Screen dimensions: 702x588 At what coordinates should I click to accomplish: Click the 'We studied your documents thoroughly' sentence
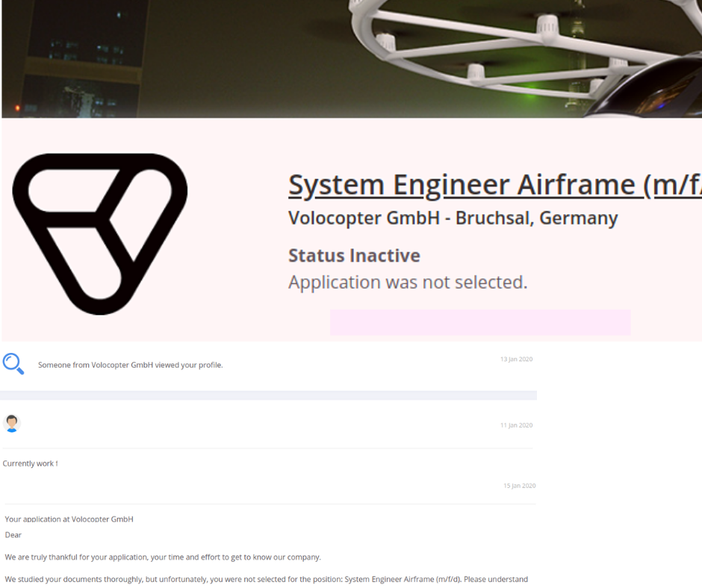266,580
